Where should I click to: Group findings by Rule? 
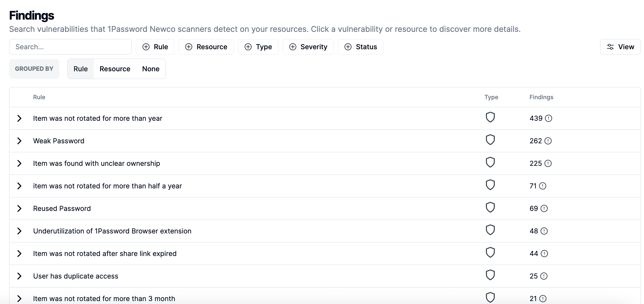(80, 69)
